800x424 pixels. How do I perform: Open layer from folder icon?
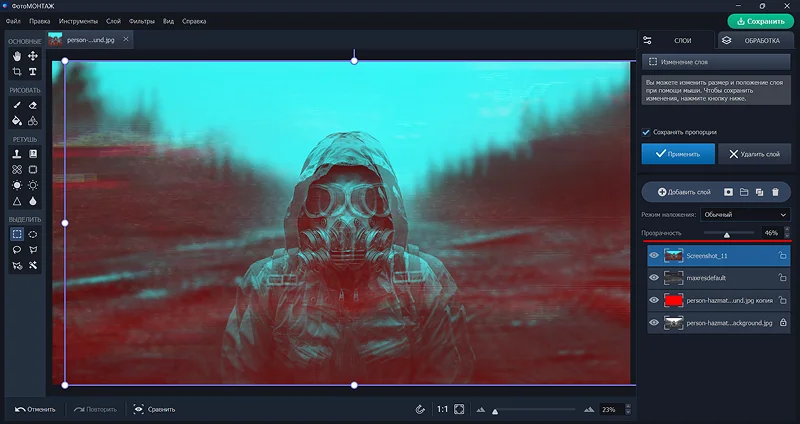(744, 192)
